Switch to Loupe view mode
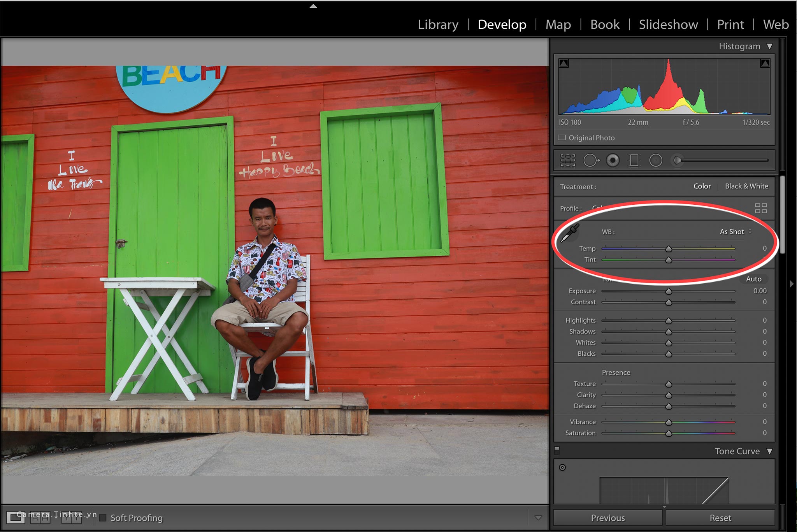This screenshot has height=532, width=797. (x=16, y=517)
